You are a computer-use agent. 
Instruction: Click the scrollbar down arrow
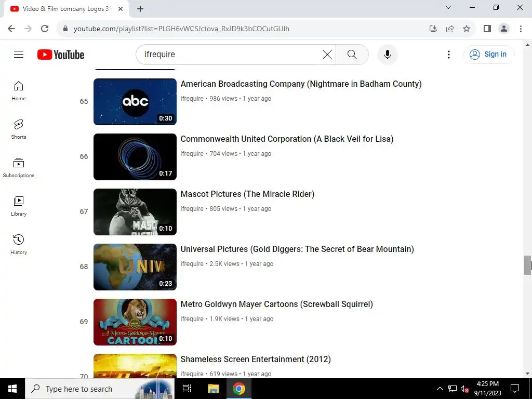click(x=528, y=374)
